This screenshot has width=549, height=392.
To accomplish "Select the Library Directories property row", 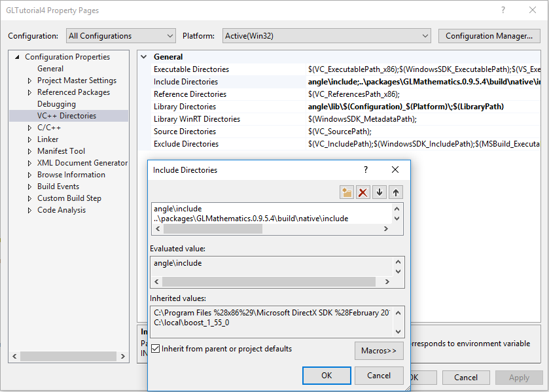I will click(185, 107).
